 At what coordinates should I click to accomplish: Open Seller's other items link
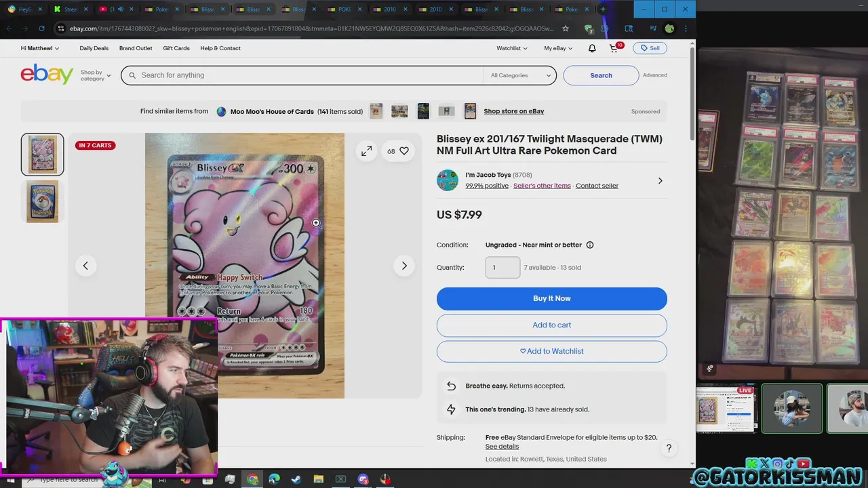pos(542,186)
